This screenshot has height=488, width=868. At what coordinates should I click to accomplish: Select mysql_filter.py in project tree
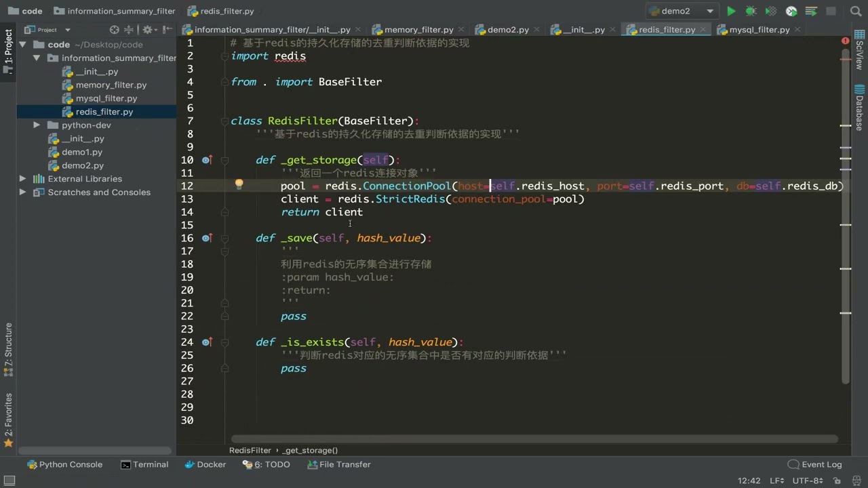pyautogui.click(x=106, y=98)
